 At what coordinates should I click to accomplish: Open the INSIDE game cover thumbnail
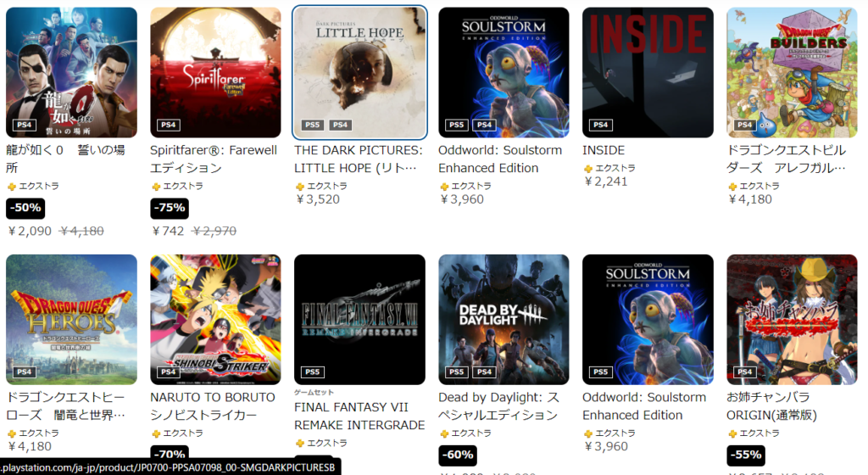(648, 73)
